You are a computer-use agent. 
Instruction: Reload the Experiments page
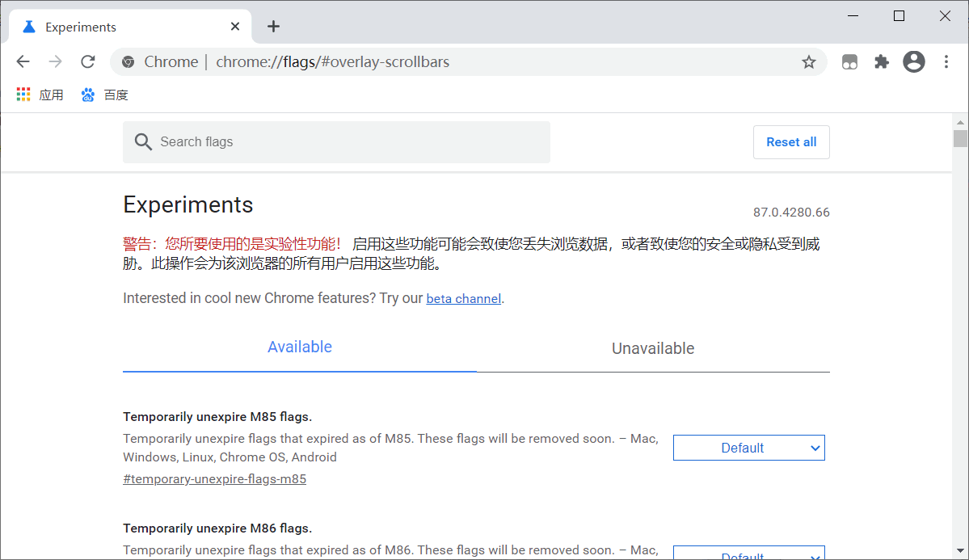[87, 61]
